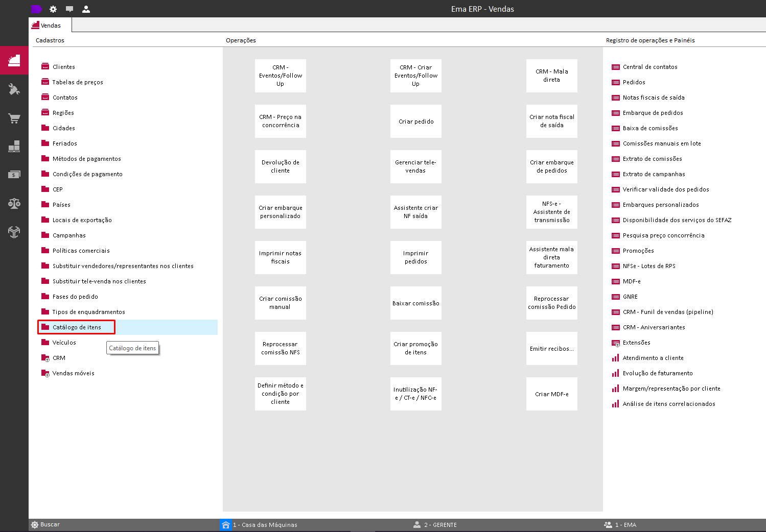
Task: Open CRM - Funil de vendas (pipeline)
Action: [x=668, y=312]
